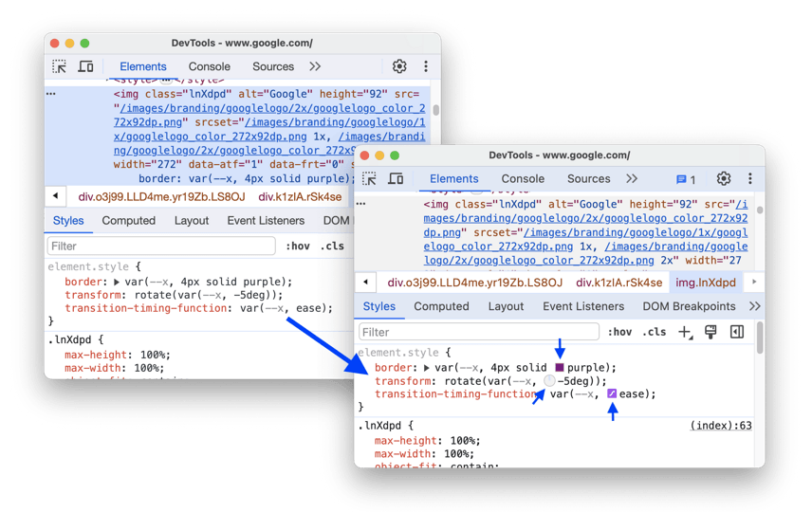Open Layout tab in front window

(506, 306)
